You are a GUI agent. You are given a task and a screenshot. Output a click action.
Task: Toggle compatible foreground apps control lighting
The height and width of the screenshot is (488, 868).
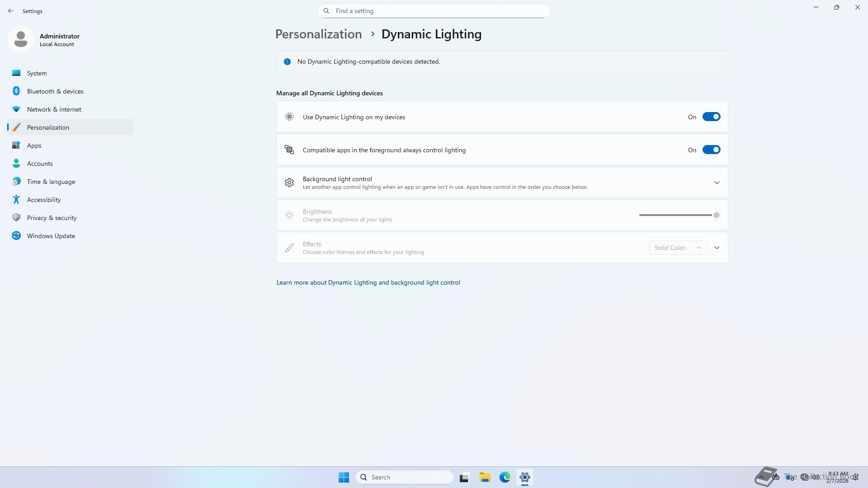tap(711, 150)
